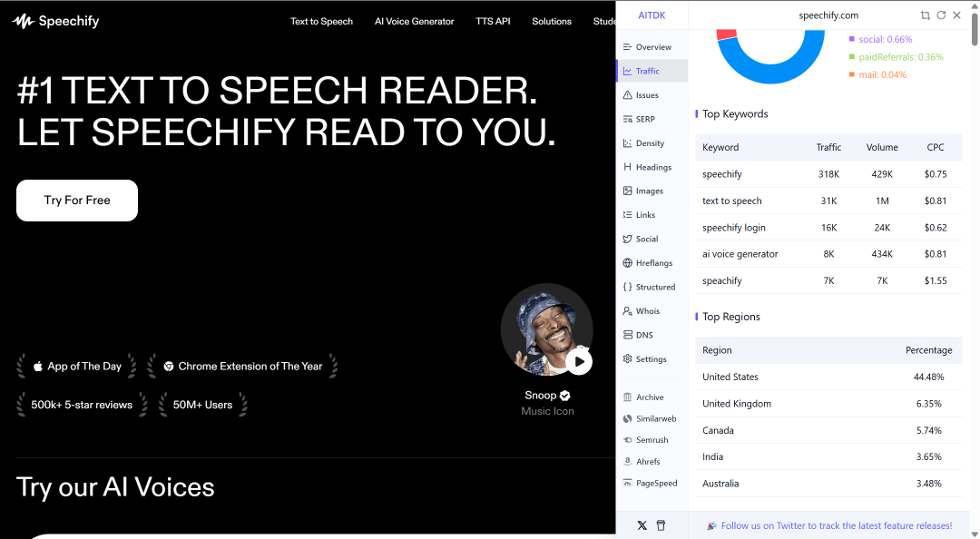
Task: Click the Links list icon
Action: 628,214
